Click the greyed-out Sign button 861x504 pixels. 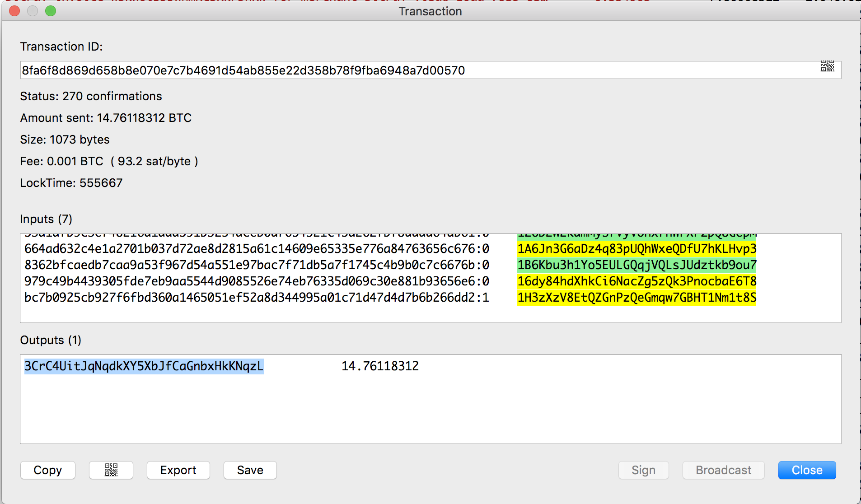(643, 470)
